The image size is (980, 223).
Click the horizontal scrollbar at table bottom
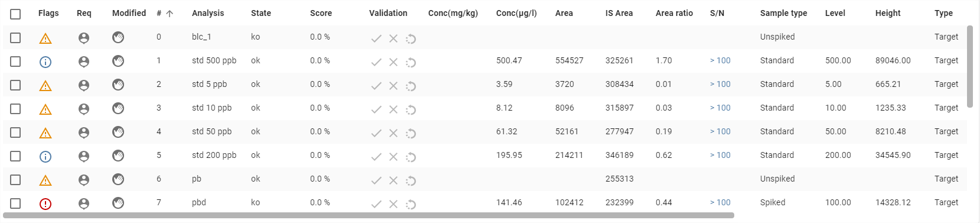click(369, 215)
